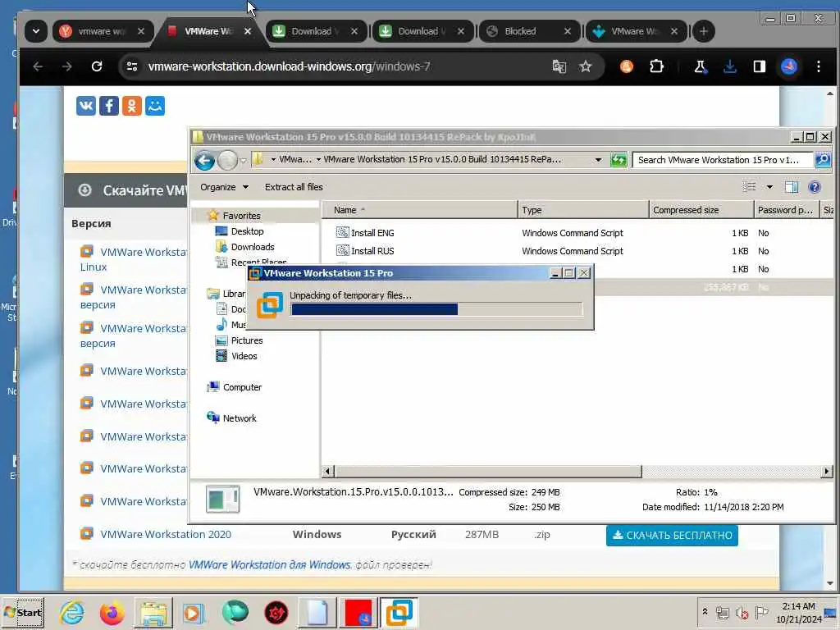Open Chrome Labs flask icon
840x630 pixels.
point(700,66)
